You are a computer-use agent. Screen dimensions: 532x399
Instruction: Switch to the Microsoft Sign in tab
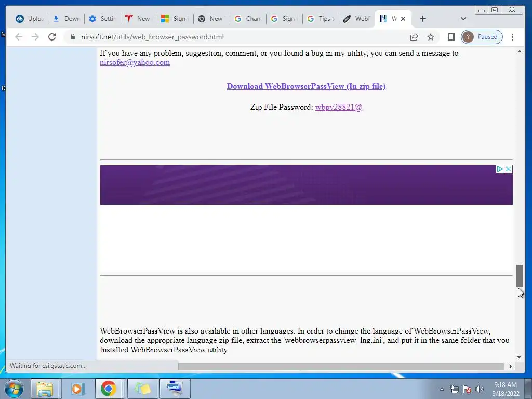176,19
